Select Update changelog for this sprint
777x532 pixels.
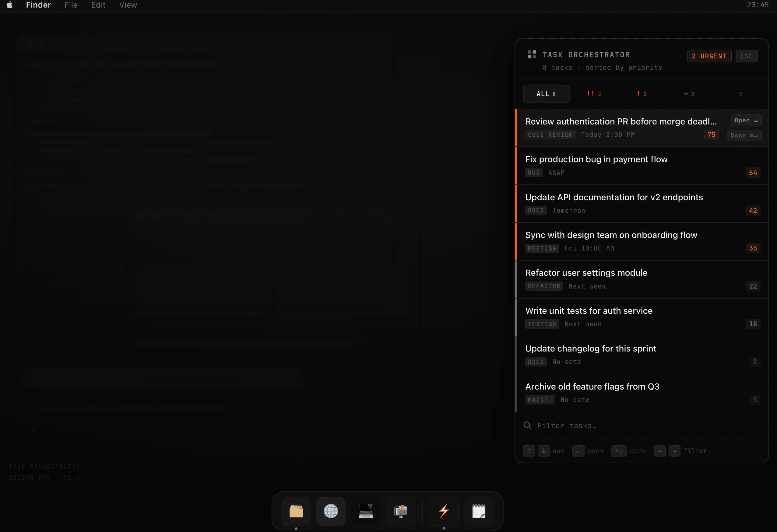pyautogui.click(x=642, y=355)
